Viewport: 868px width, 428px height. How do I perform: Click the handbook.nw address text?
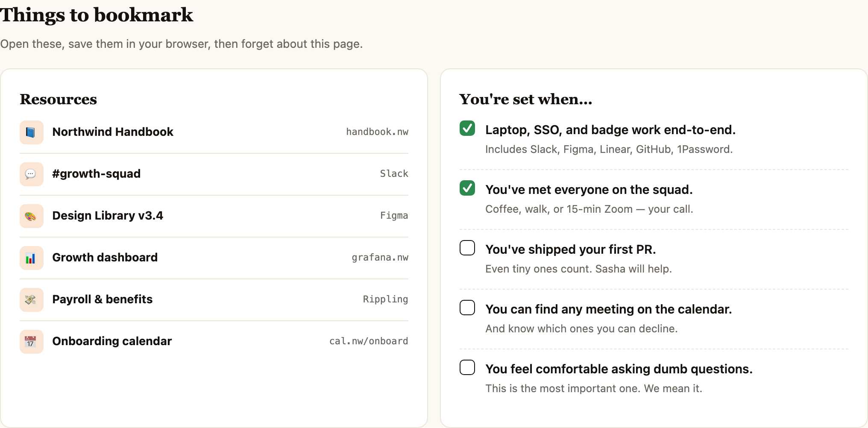coord(377,132)
